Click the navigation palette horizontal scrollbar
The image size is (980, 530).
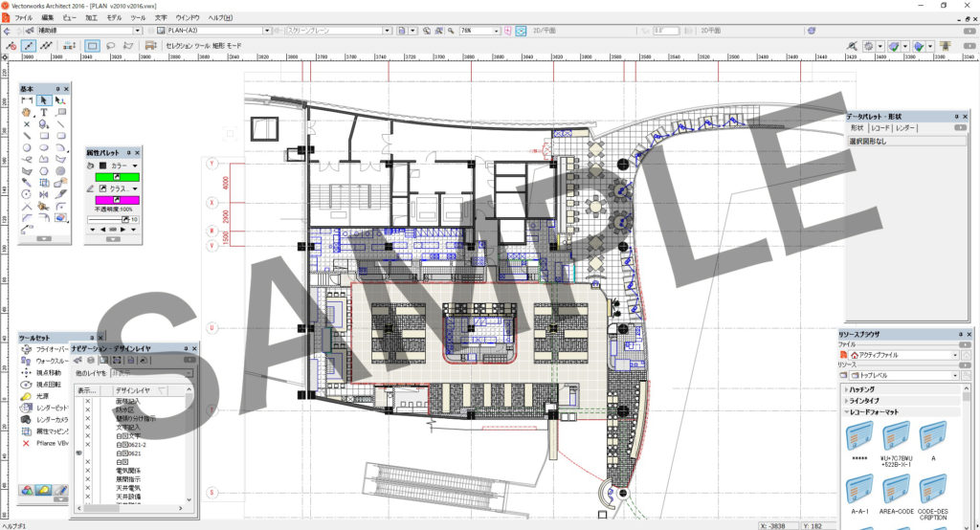click(130, 509)
